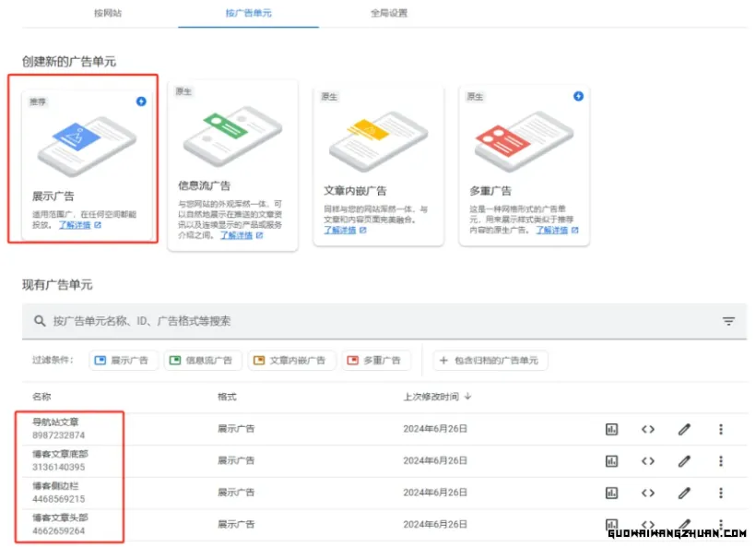This screenshot has width=756, height=547.
Task: Open the 全局设置 tab
Action: click(x=389, y=13)
